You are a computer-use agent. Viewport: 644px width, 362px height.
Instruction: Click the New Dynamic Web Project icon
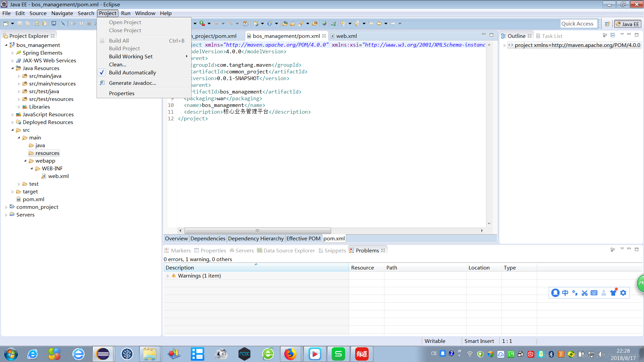256,23
